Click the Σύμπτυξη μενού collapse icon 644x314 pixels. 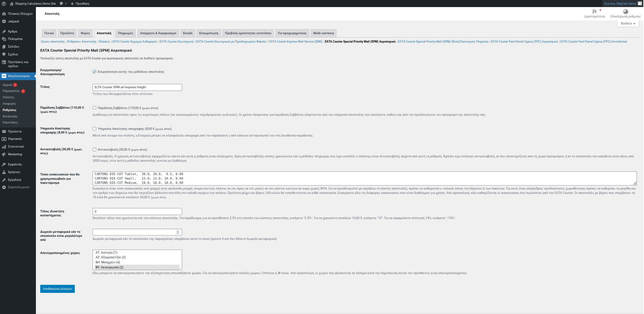(4, 187)
